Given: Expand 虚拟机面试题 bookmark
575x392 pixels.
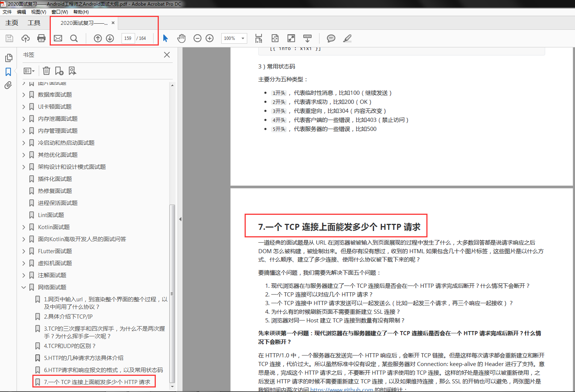Looking at the screenshot, I should coord(24,263).
